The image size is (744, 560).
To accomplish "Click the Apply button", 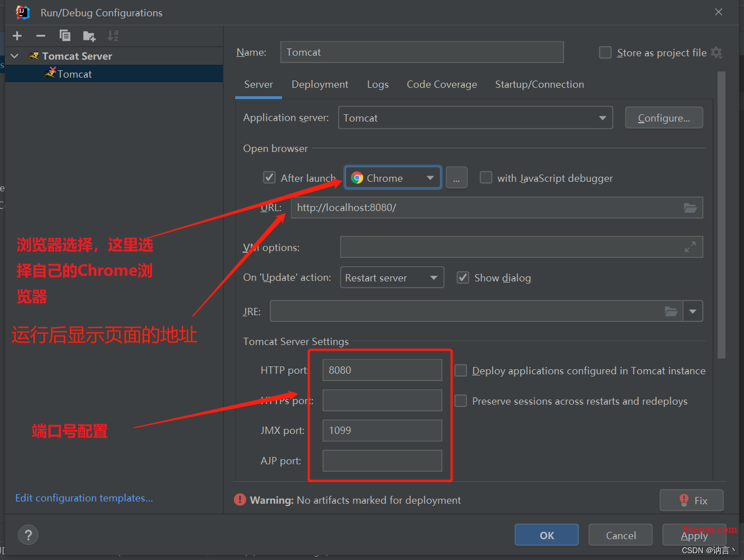I will click(694, 535).
